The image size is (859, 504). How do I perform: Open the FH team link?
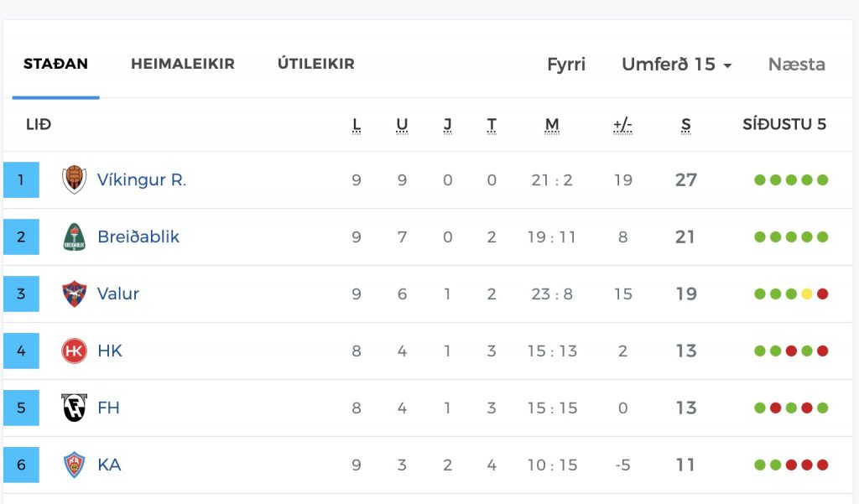108,408
